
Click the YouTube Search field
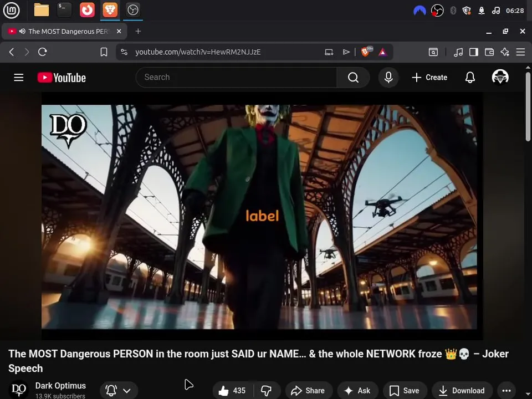[236, 78]
